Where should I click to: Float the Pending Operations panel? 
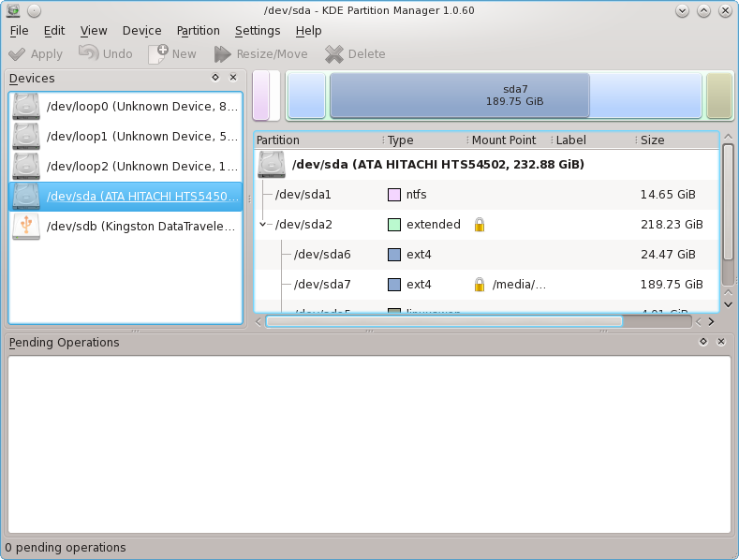[703, 341]
